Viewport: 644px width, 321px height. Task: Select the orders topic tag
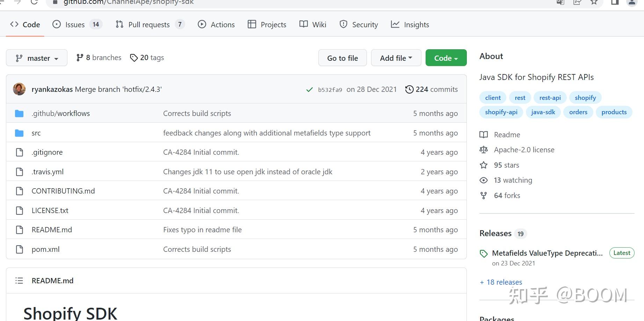(578, 112)
